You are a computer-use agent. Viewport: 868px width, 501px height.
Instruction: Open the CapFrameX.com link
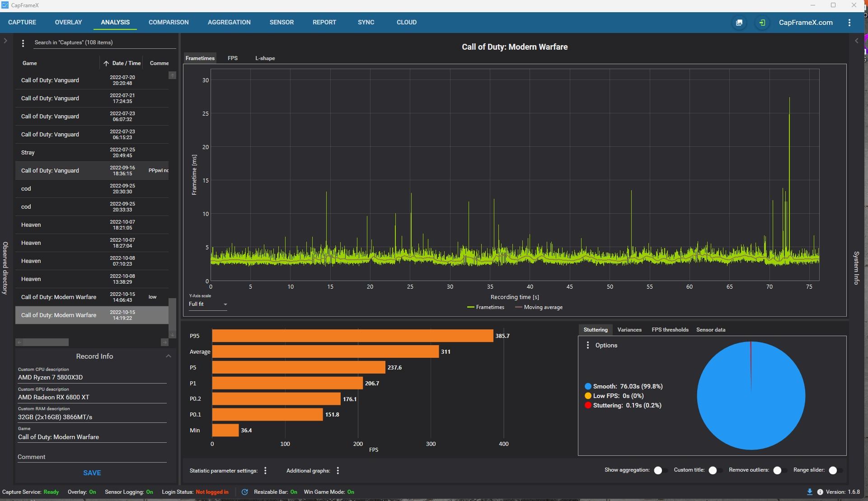tap(806, 23)
